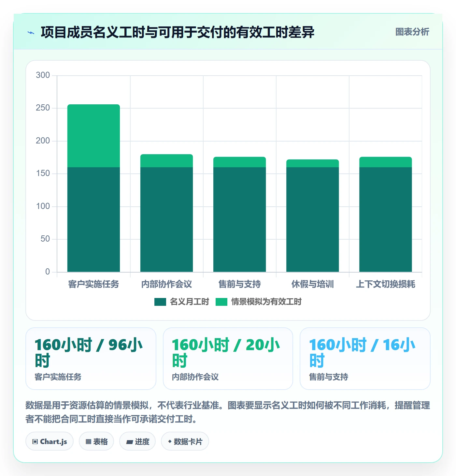Click the chart title 项目成员名义工时与可用于交付的有效工时差异
The height and width of the screenshot is (476, 456).
click(178, 32)
